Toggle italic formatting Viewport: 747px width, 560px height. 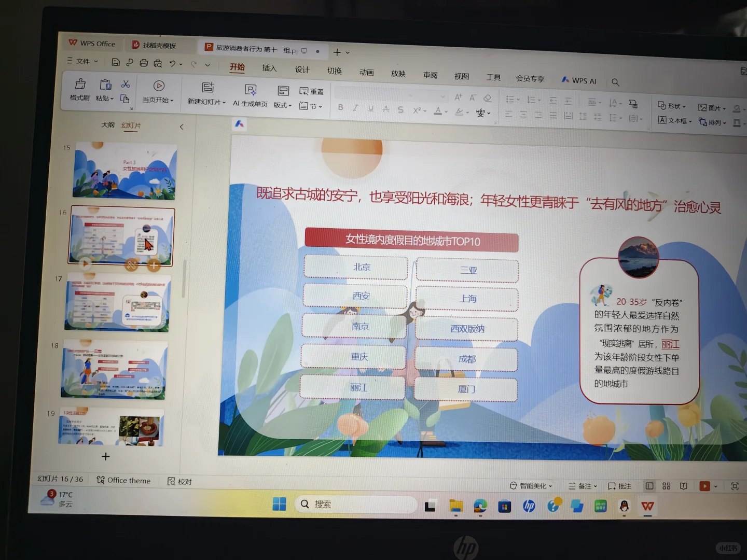[355, 107]
